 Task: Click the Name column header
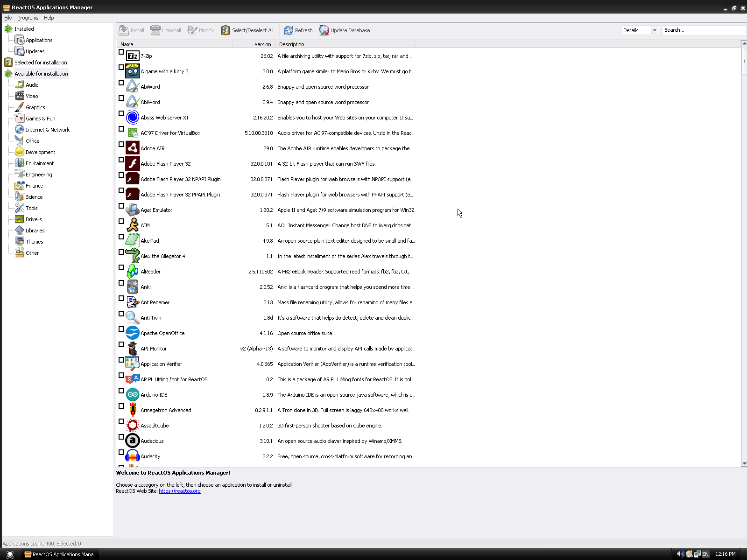[x=175, y=44]
